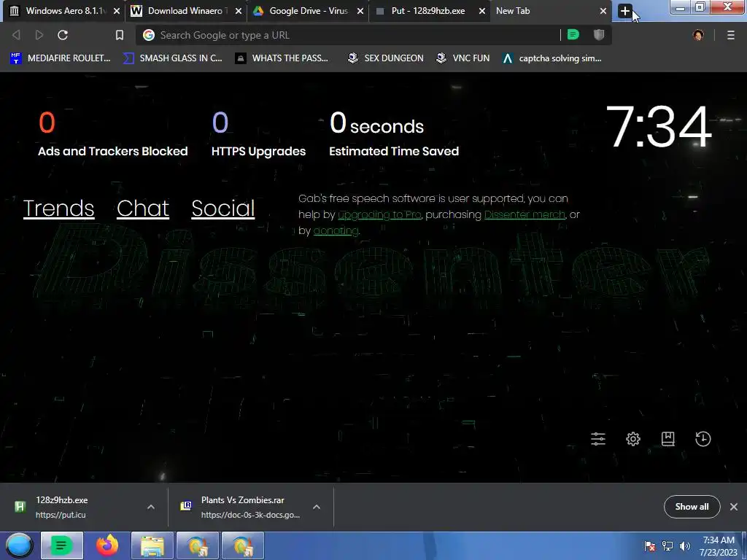Click the network tray icon
The height and width of the screenshot is (560, 747).
(x=667, y=546)
